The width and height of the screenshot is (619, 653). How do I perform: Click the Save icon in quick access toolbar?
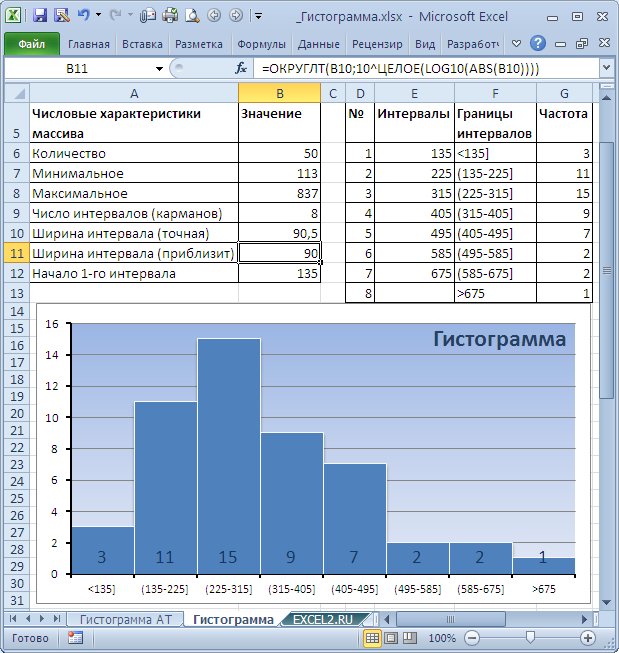40,16
